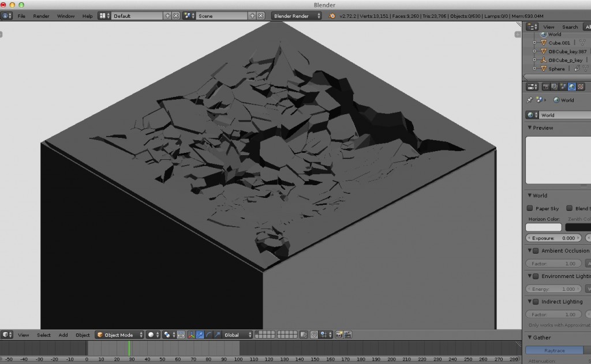Enable the Paper Sky checkbox
Image resolution: width=591 pixels, height=364 pixels.
[x=529, y=208]
